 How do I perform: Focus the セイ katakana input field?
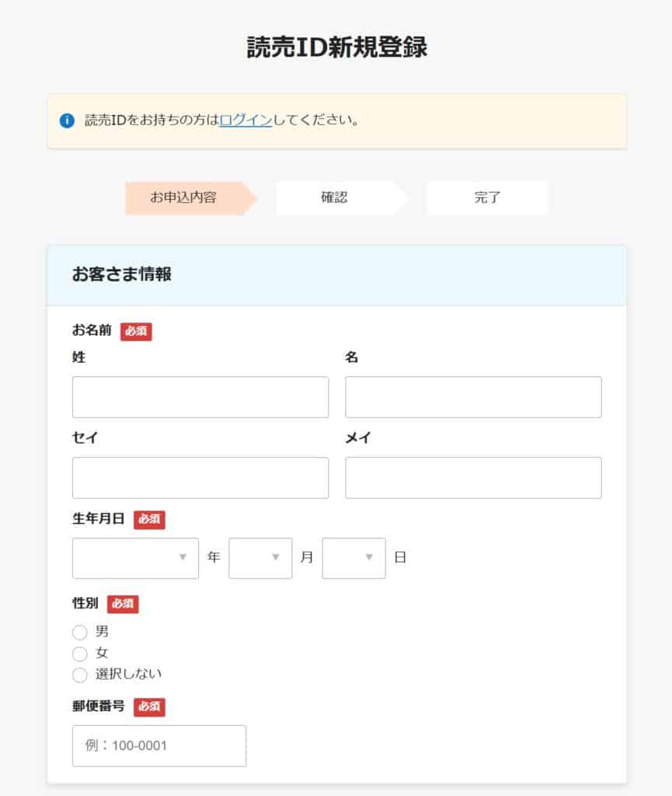point(200,478)
